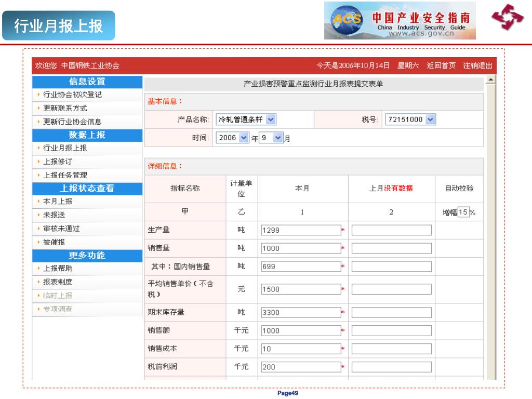View 未报送 status list
This screenshot has height=399, width=532.
[x=54, y=215]
